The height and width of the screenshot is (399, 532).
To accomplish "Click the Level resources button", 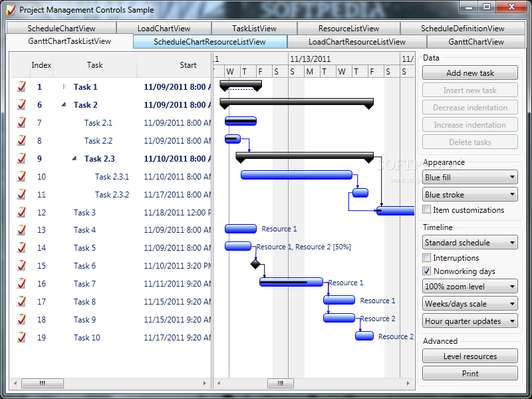I will (470, 356).
